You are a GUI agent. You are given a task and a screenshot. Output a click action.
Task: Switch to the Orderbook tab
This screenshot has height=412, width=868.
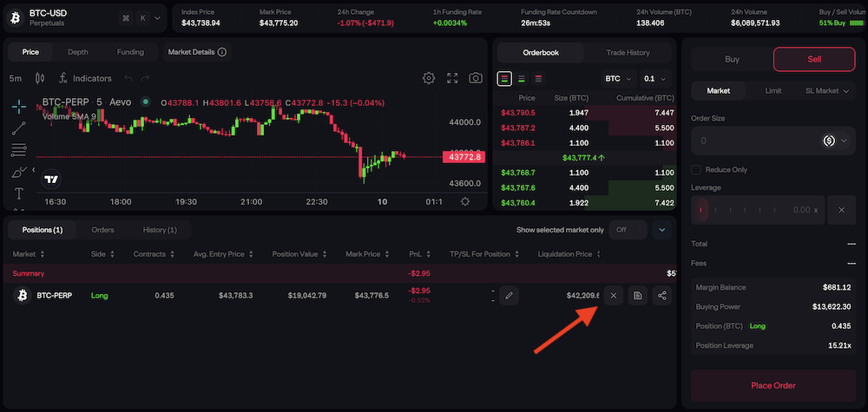coord(541,53)
